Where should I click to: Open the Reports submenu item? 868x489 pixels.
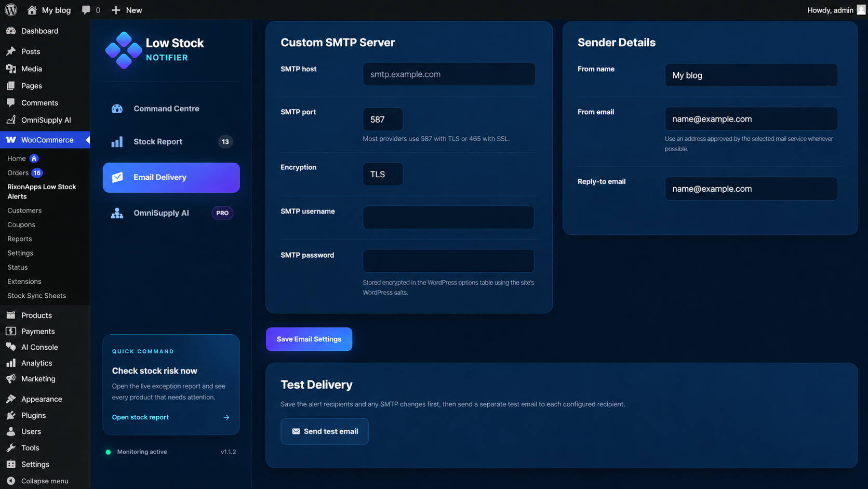pyautogui.click(x=20, y=239)
